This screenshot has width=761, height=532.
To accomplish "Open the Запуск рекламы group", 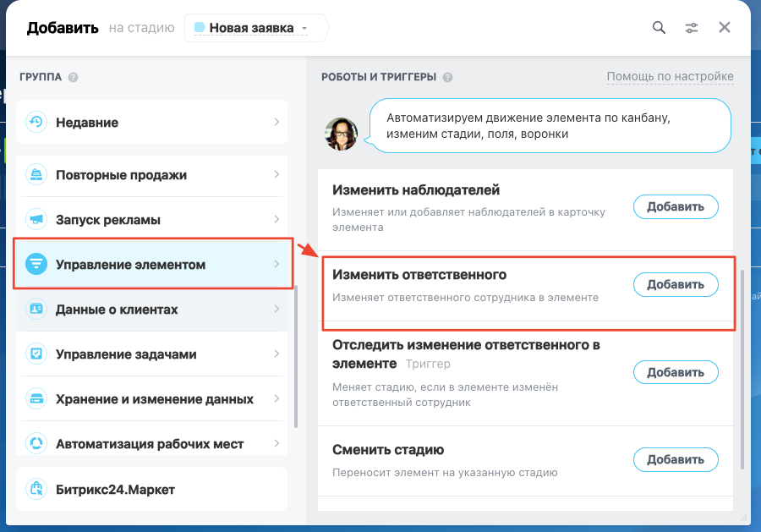I will coord(152,220).
